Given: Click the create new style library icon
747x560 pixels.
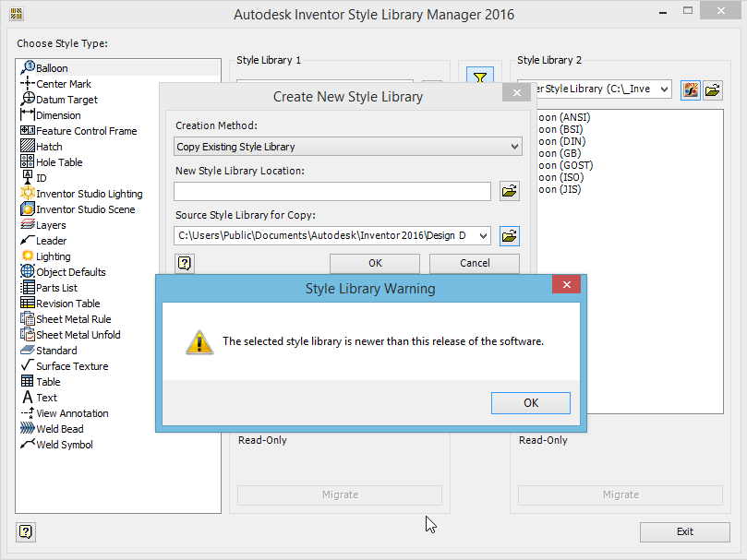Looking at the screenshot, I should pyautogui.click(x=690, y=89).
